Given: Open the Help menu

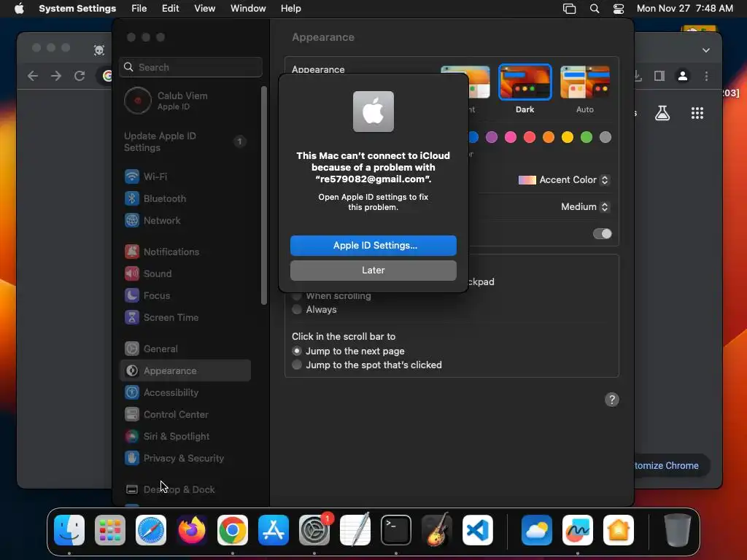Looking at the screenshot, I should pos(290,9).
